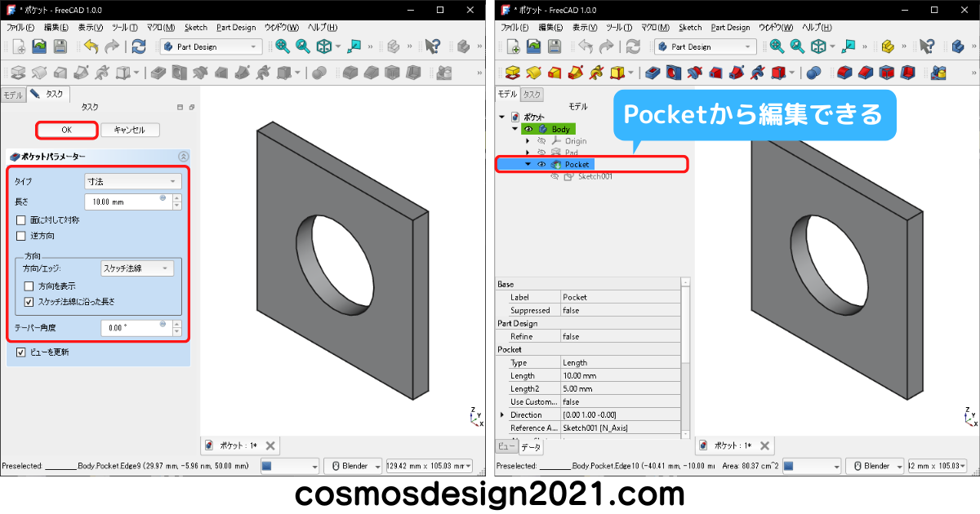
Task: Tick the 逆方向 checkbox
Action: click(21, 236)
